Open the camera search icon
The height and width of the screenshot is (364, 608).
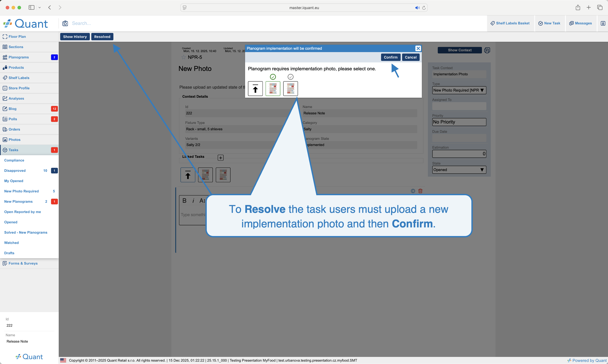tap(65, 23)
